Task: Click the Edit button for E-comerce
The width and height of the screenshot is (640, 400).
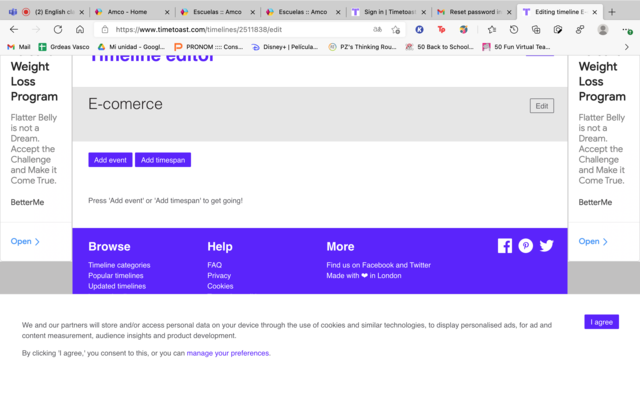Action: tap(542, 106)
